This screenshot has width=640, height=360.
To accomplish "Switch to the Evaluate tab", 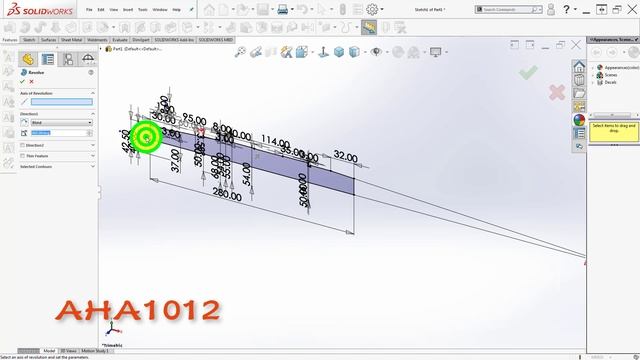I will pos(120,40).
